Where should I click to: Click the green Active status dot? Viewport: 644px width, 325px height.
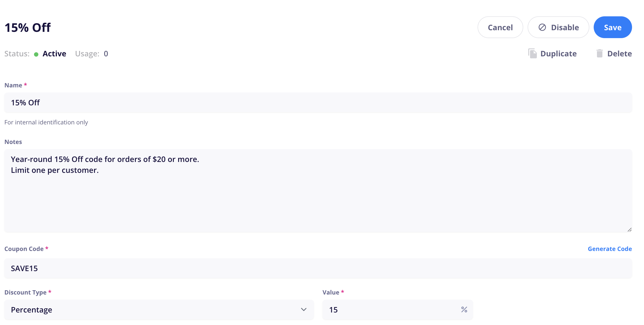coord(36,54)
